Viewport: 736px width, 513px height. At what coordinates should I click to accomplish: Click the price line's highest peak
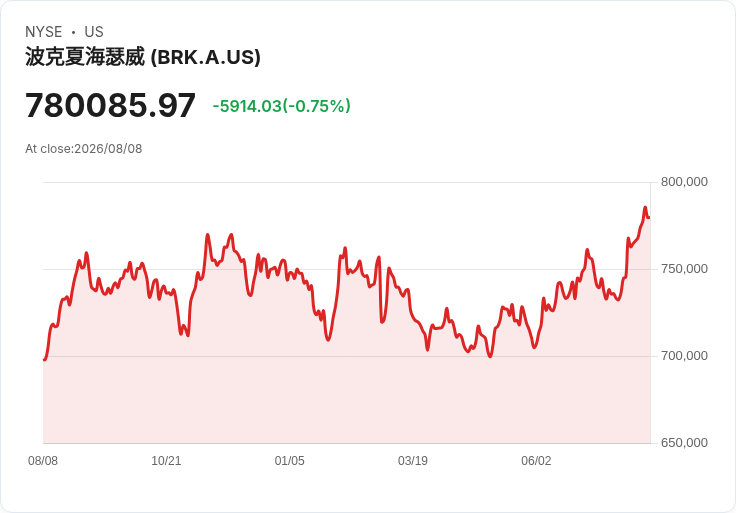pos(645,207)
